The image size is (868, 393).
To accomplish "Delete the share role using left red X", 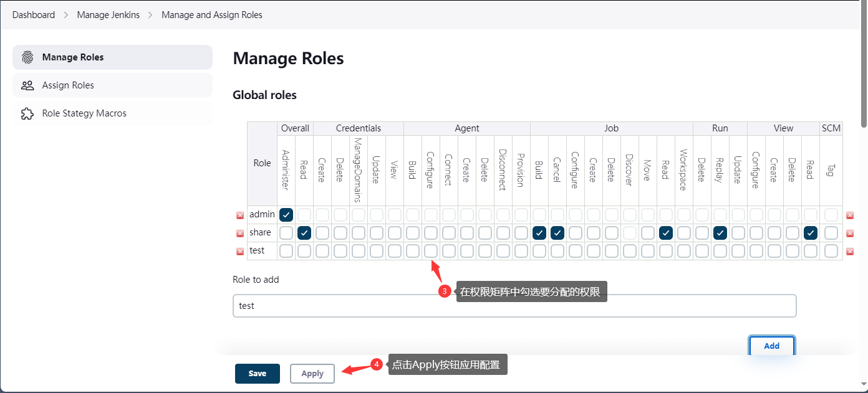I will tap(240, 234).
